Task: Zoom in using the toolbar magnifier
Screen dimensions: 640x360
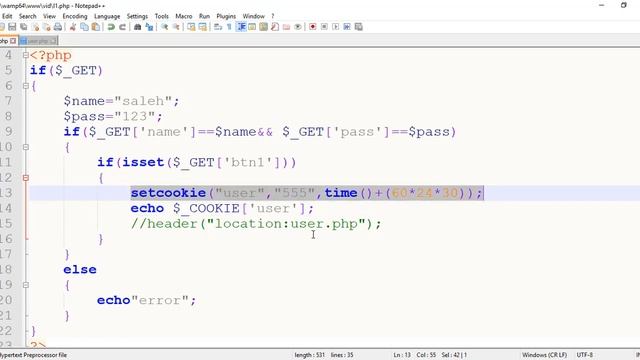Action: [164, 27]
